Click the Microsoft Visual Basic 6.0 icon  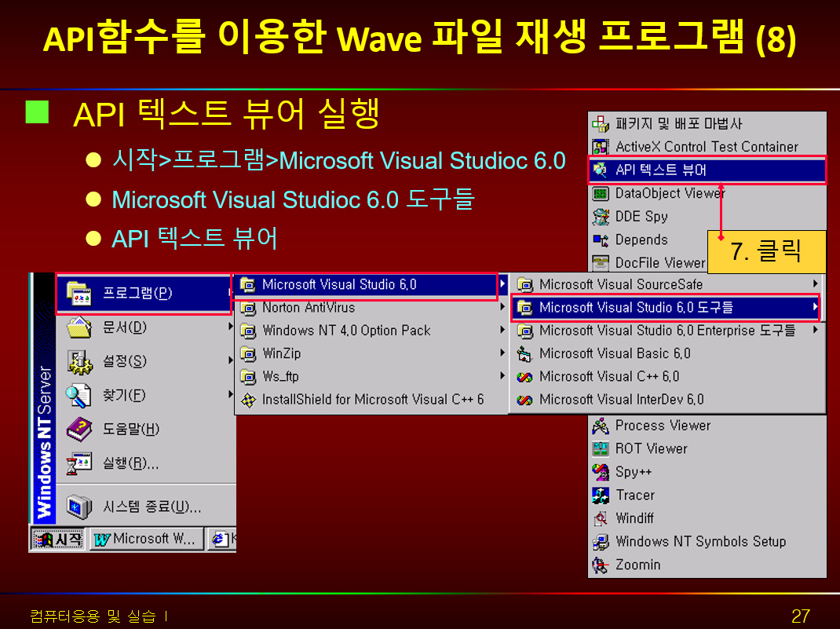coord(524,353)
